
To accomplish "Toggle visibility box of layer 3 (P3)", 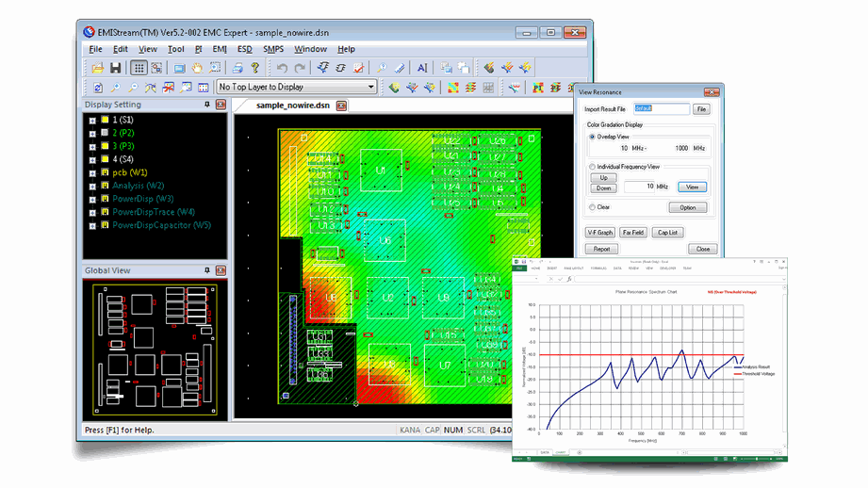I will click(x=105, y=146).
